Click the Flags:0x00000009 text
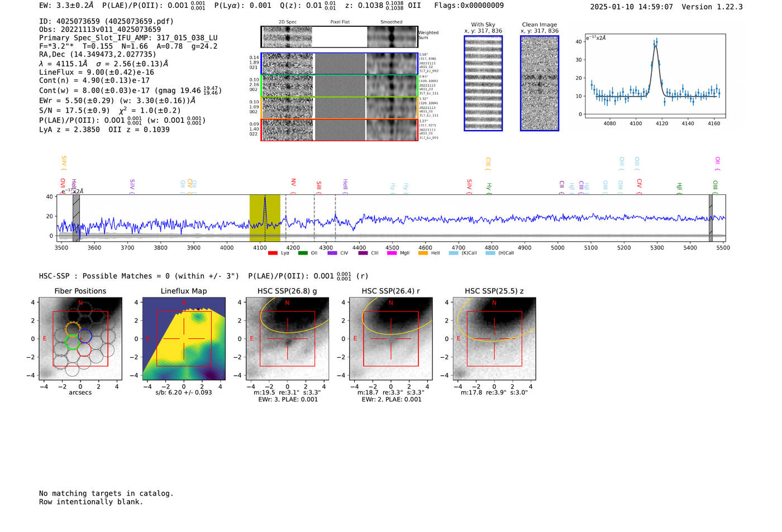The image size is (782, 532). coord(469,5)
